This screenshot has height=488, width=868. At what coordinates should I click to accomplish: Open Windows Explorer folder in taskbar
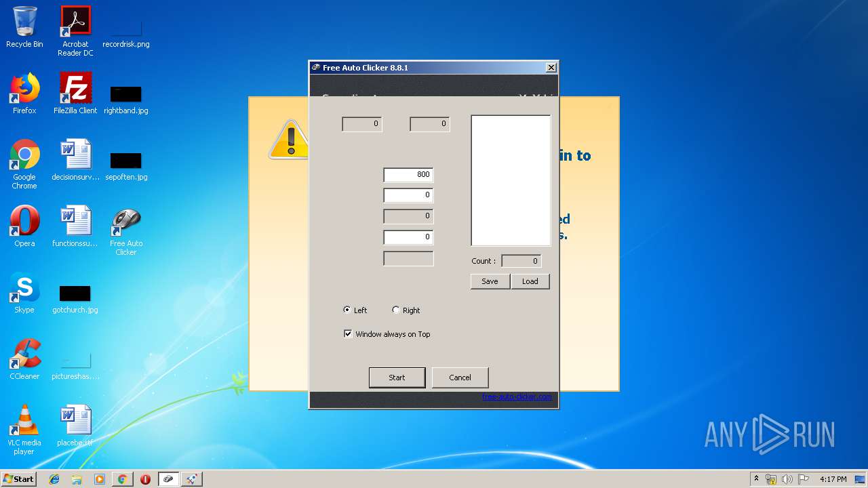tap(77, 479)
